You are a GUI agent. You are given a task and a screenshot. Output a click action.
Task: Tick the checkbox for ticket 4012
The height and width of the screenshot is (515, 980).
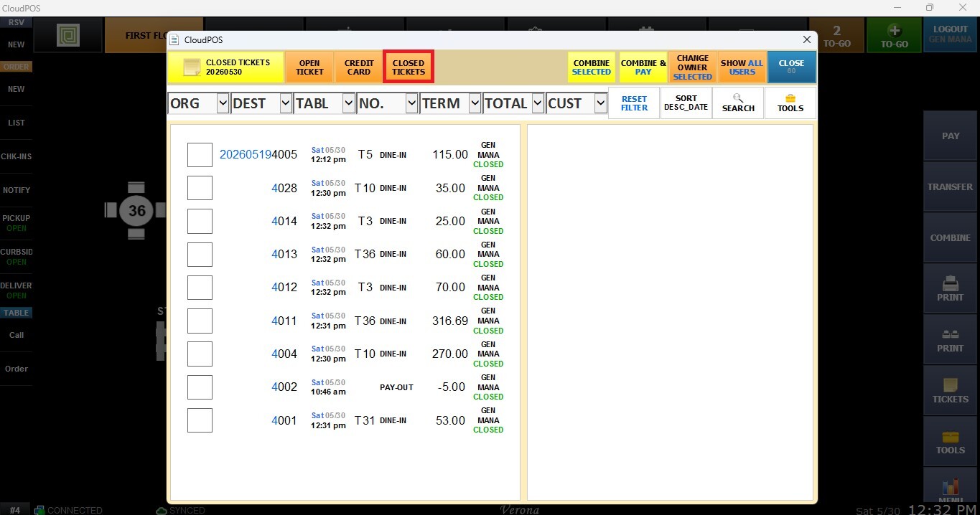(x=200, y=288)
